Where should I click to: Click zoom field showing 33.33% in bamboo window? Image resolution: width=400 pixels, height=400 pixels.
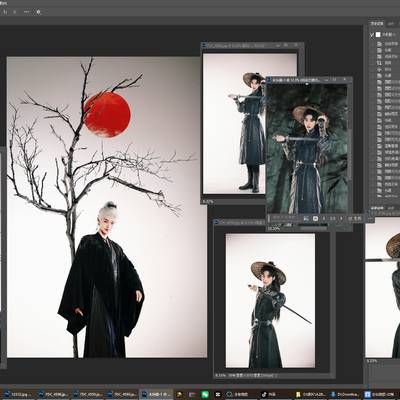tap(274, 229)
